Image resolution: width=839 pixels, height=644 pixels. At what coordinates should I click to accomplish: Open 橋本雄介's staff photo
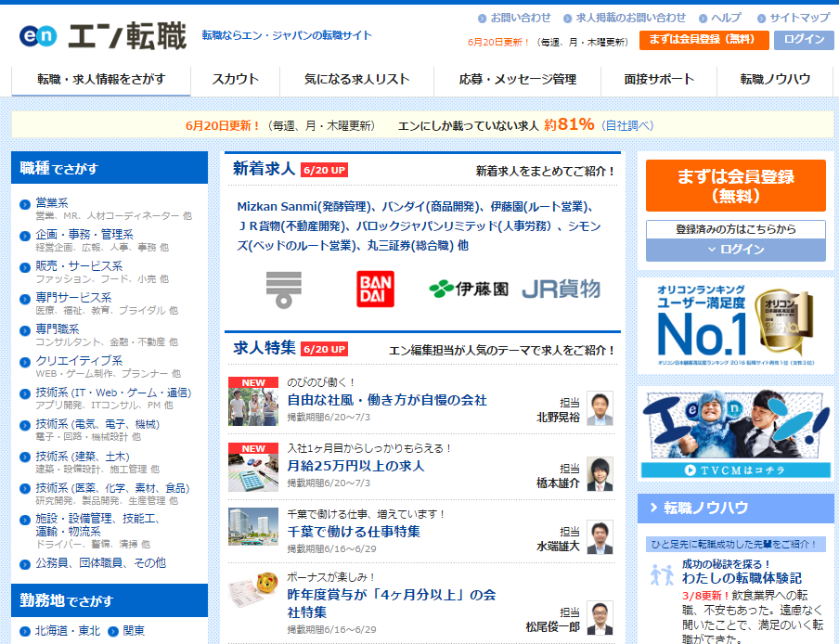[x=600, y=474]
